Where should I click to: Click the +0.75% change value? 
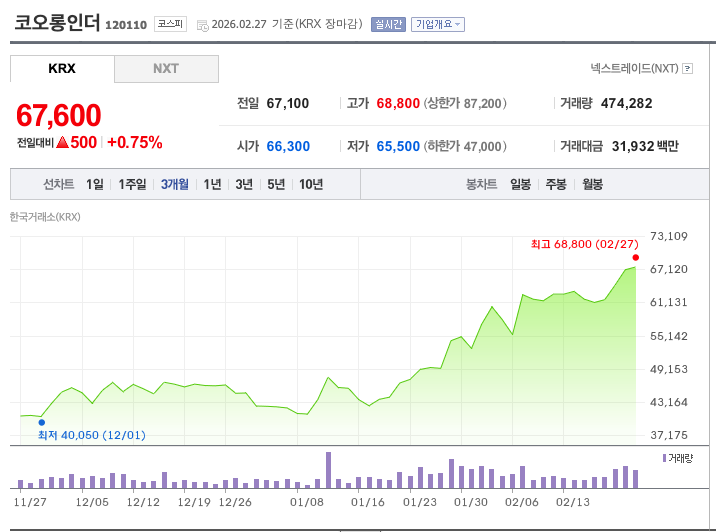[x=135, y=142]
